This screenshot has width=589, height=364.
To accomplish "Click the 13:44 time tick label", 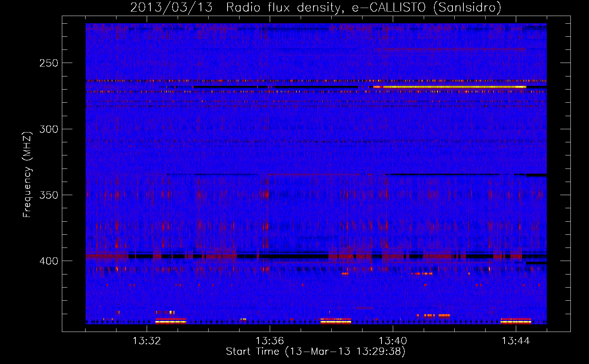I will tap(516, 341).
